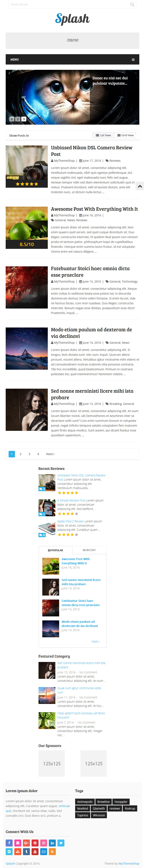145x868 pixels.
Task: Click the Next » link in the popular widget
Action: point(96,641)
